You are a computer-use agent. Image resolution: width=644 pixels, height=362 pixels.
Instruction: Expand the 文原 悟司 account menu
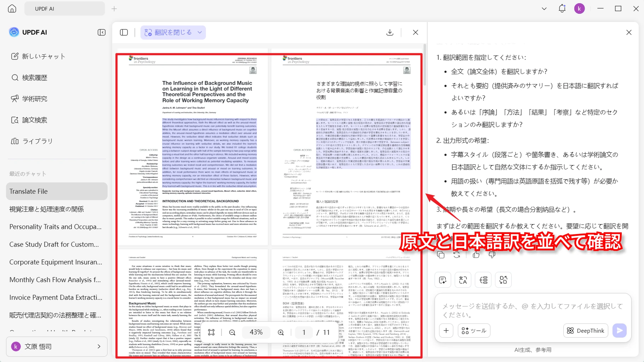point(57,346)
